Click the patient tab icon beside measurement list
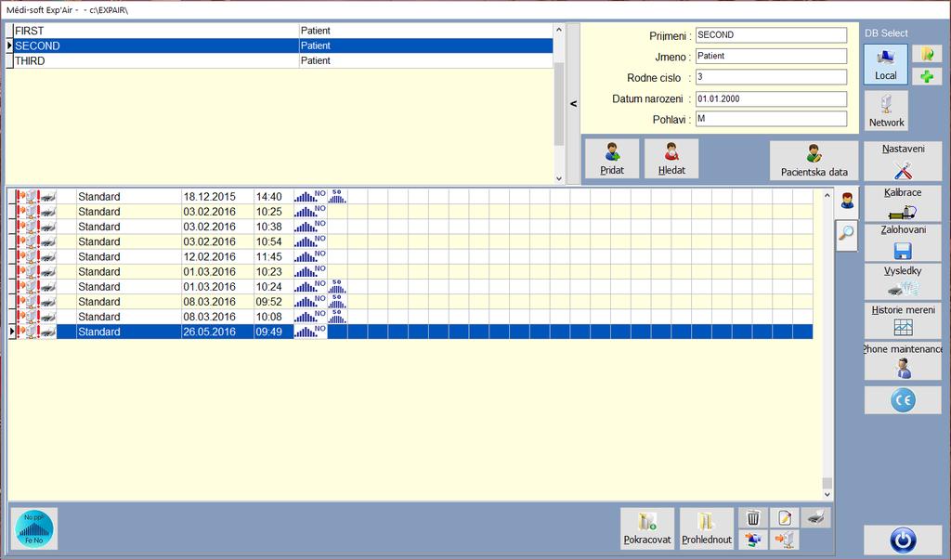The image size is (951, 560). click(x=847, y=201)
